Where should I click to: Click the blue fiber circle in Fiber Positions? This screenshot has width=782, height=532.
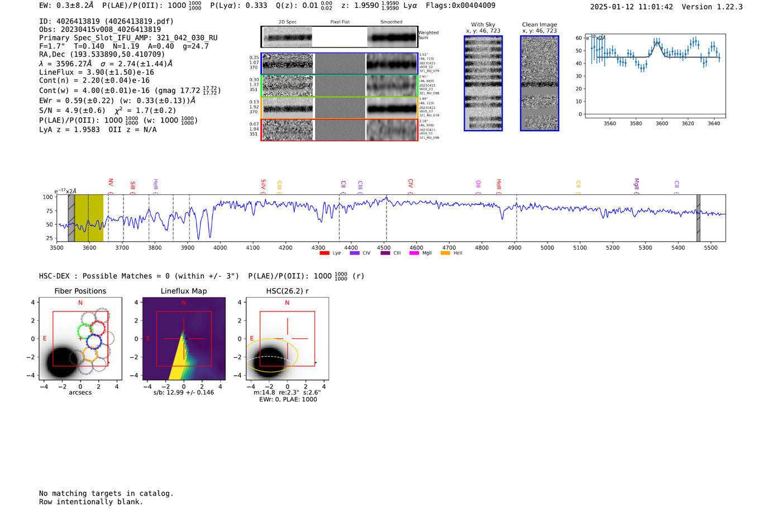tap(94, 341)
